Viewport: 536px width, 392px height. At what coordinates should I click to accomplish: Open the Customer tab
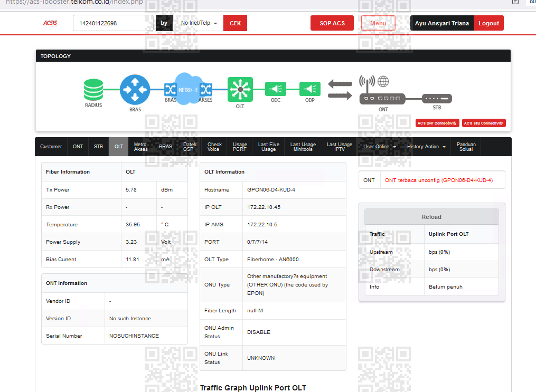51,147
